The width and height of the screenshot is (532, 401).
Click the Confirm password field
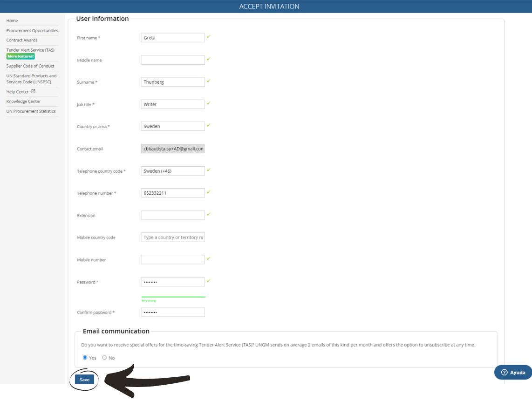[x=172, y=312]
